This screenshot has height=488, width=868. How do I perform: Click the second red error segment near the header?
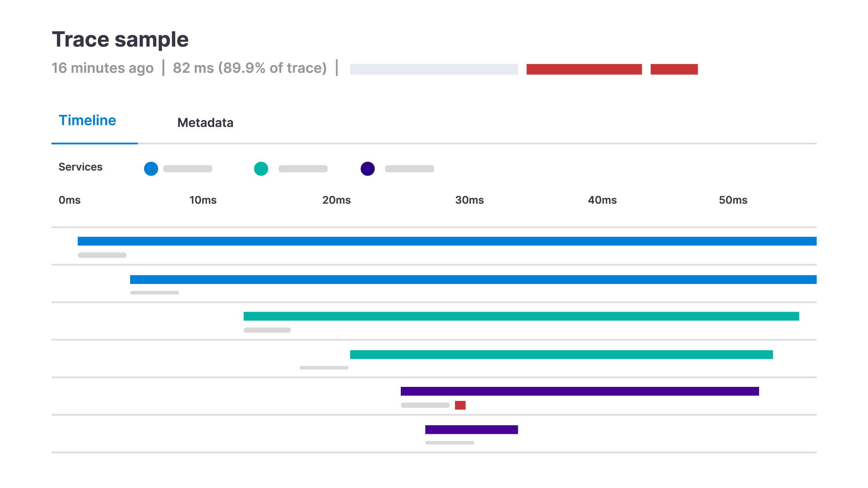tap(674, 69)
